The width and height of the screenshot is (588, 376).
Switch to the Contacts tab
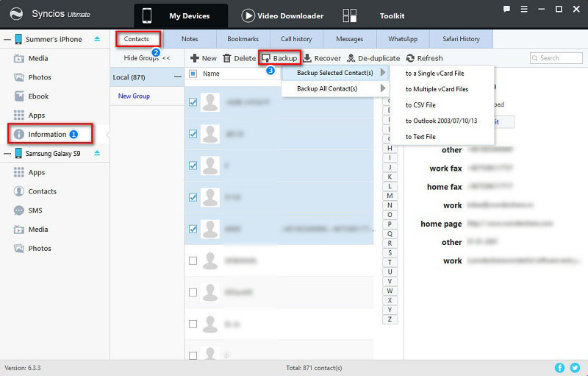[x=137, y=39]
